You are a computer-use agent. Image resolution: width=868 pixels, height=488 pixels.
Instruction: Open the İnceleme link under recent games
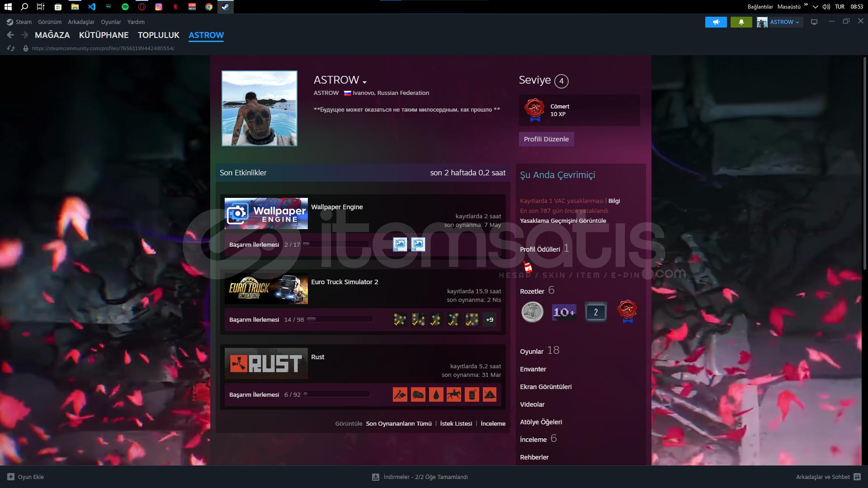point(493,423)
